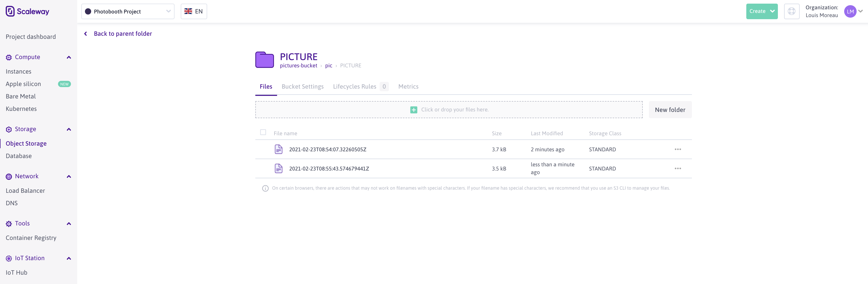The image size is (868, 284).
Task: Click the '3.5 kB' size cell
Action: 499,169
